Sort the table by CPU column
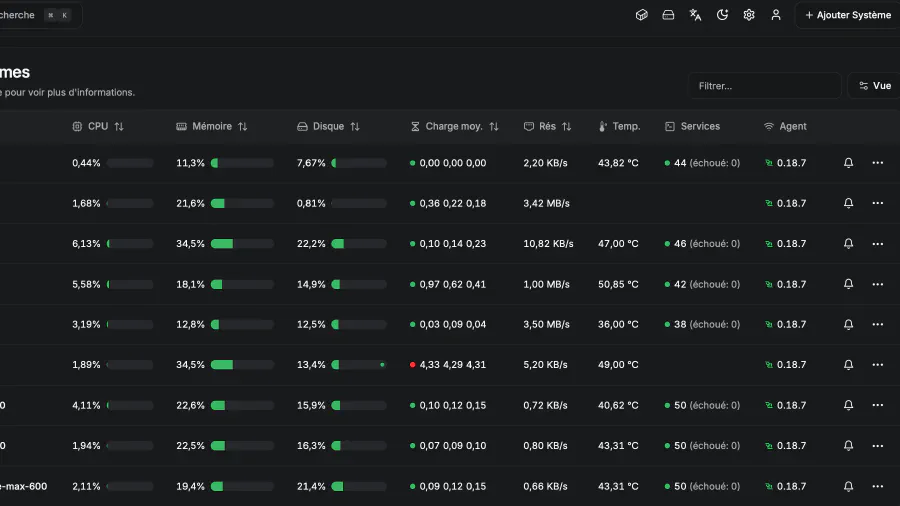The height and width of the screenshot is (506, 900). pos(98,127)
